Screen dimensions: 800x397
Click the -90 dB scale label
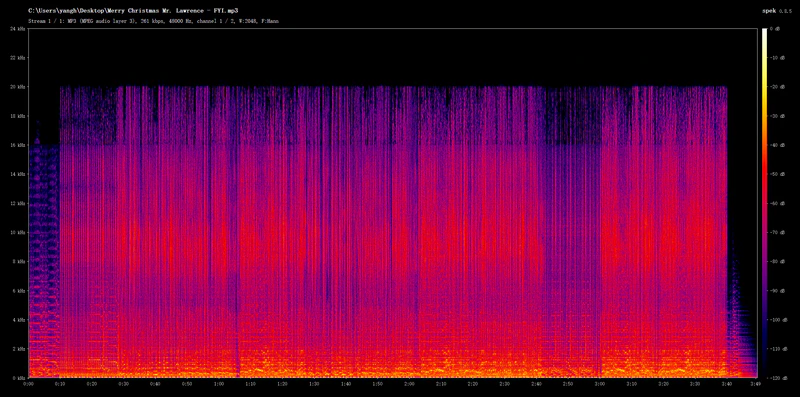tap(778, 290)
